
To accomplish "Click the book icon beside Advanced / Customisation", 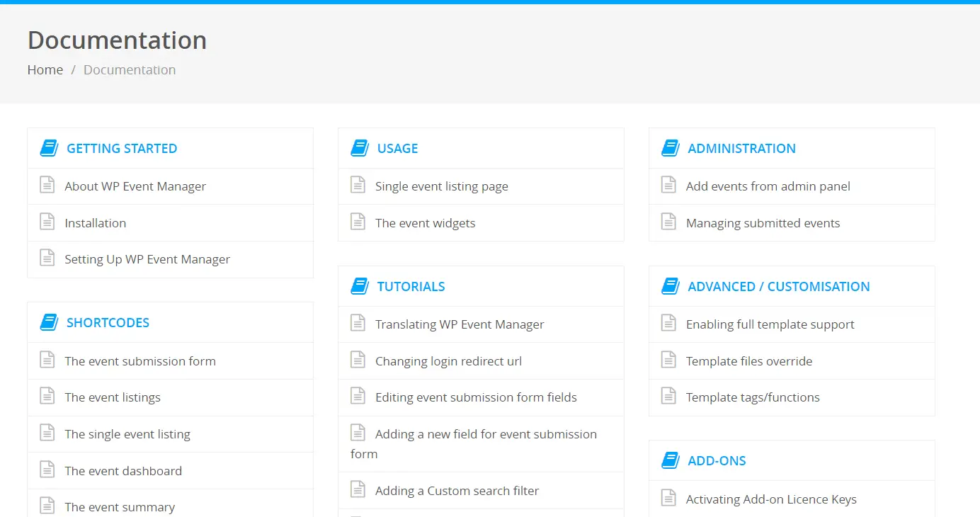I will coord(671,286).
